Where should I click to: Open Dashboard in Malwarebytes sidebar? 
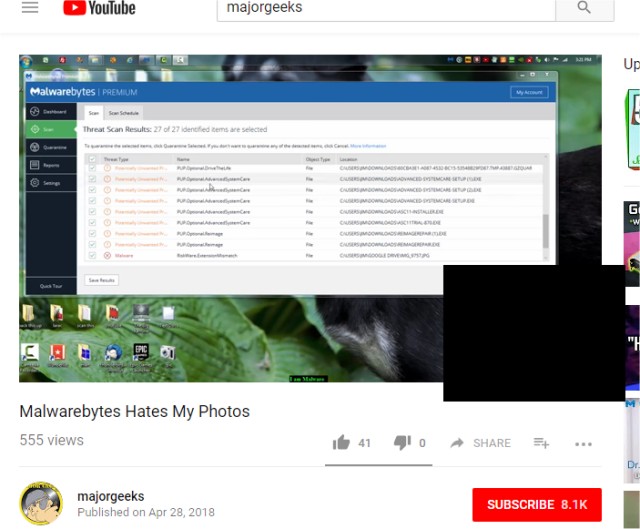[x=51, y=111]
